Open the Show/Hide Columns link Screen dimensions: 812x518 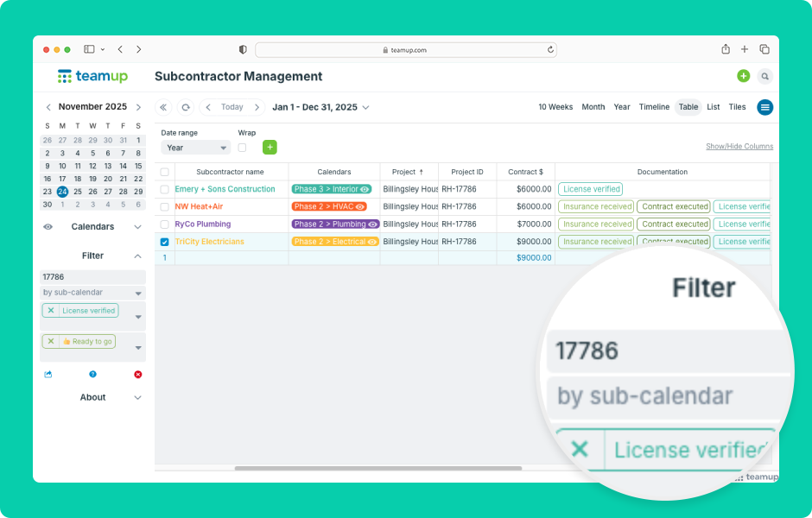pyautogui.click(x=739, y=146)
